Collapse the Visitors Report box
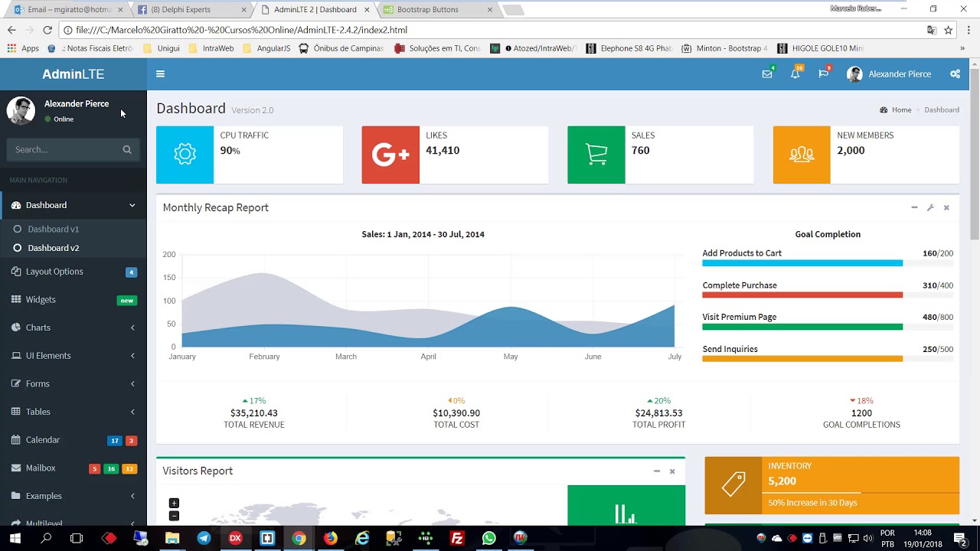The height and width of the screenshot is (551, 980). [656, 471]
